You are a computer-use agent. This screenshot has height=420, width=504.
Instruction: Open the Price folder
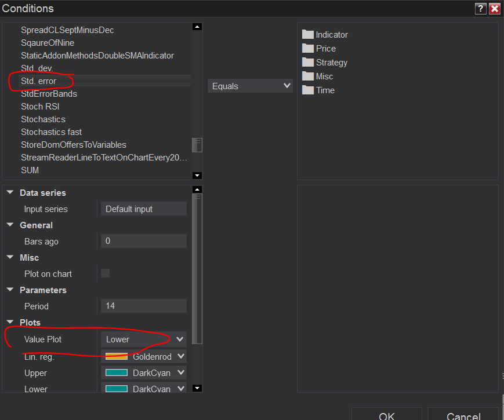[x=319, y=49]
